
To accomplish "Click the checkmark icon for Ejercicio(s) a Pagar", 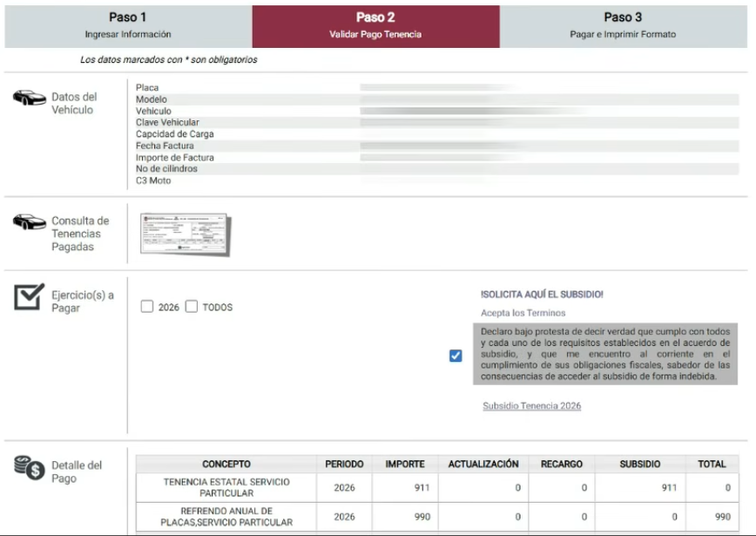I will point(29,296).
